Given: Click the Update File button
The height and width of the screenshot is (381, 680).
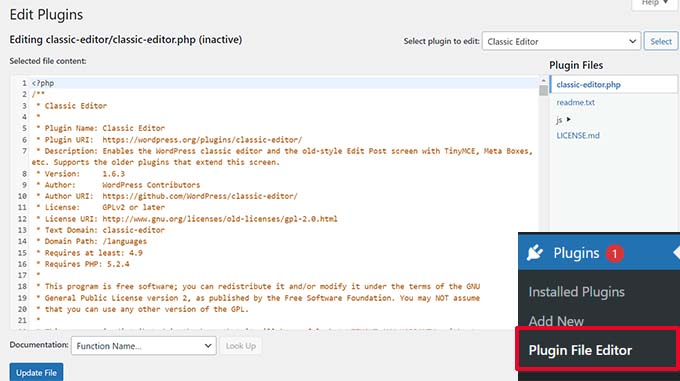Looking at the screenshot, I should coord(36,372).
